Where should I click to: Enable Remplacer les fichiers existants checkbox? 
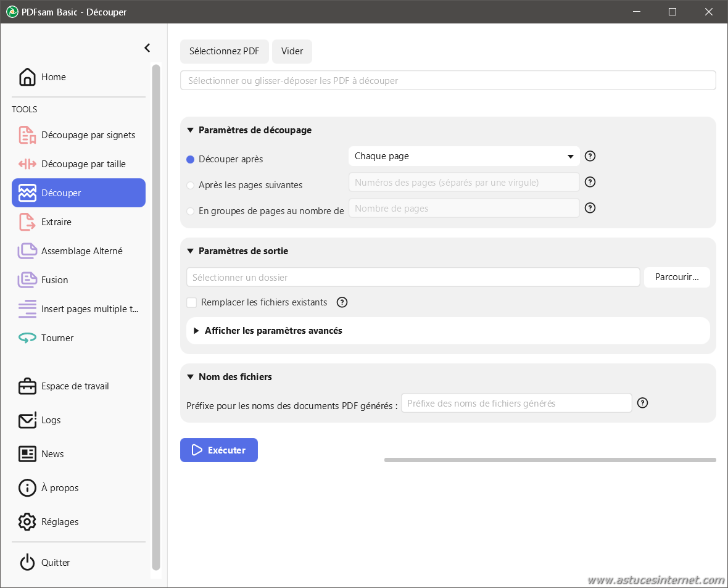pos(192,302)
